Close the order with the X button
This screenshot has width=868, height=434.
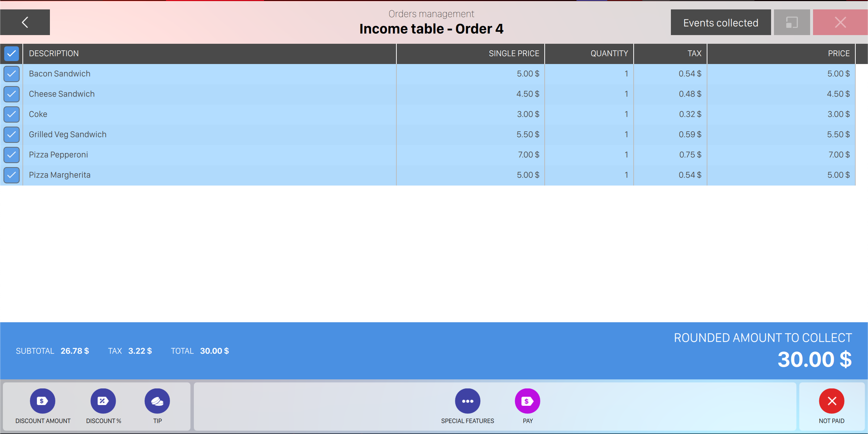coord(840,22)
